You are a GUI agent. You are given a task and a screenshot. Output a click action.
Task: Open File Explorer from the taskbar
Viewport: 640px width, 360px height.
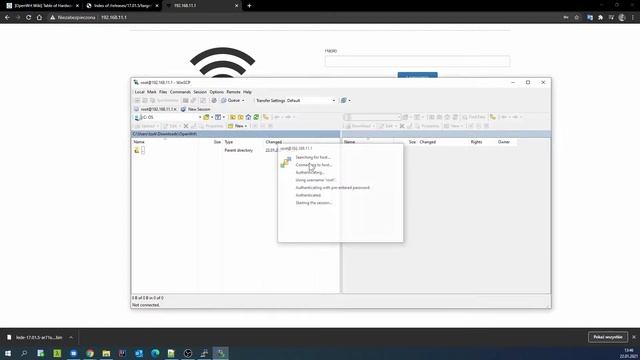coord(106,353)
